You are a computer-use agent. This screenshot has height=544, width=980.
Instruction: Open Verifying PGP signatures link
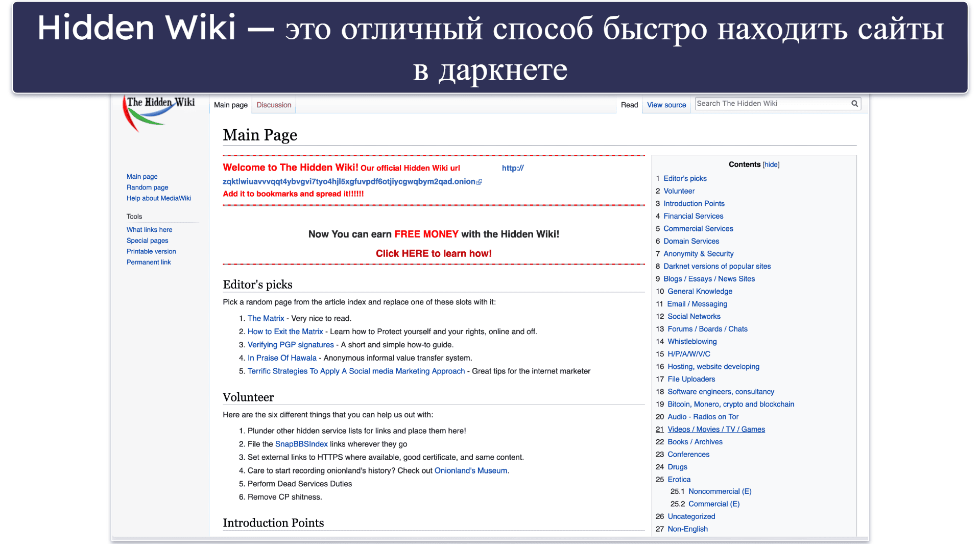[x=291, y=345]
